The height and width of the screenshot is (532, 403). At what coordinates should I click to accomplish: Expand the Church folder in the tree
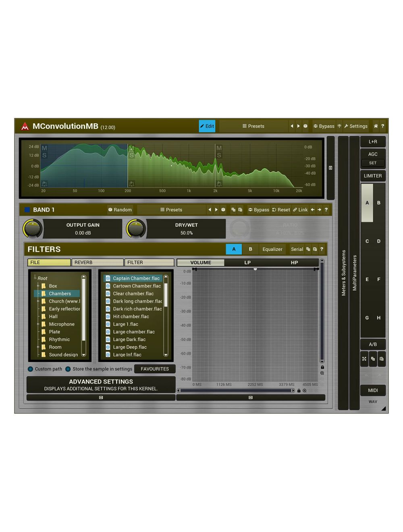37,301
